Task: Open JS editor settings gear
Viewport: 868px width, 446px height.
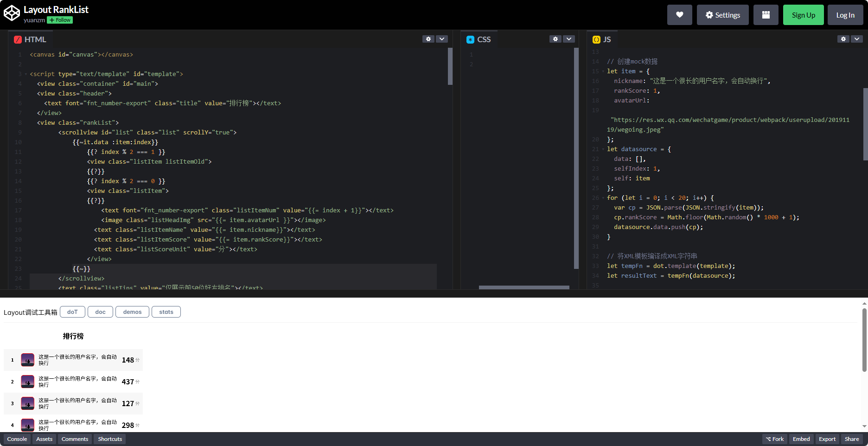Action: (843, 39)
